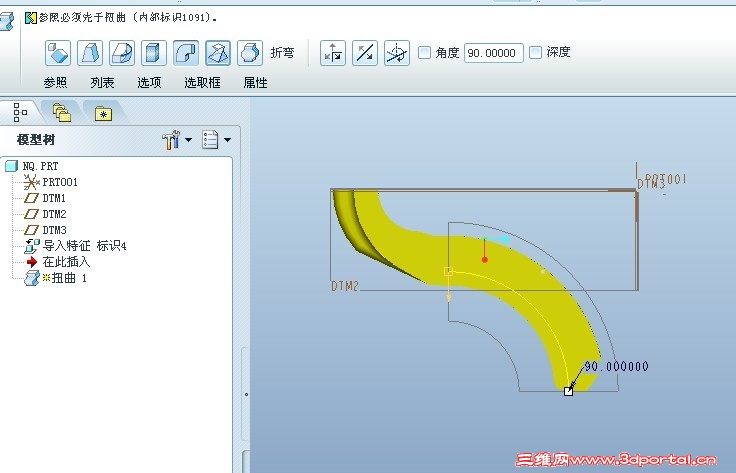
Task: Switch to the folder browser navigator tab
Action: tap(61, 113)
